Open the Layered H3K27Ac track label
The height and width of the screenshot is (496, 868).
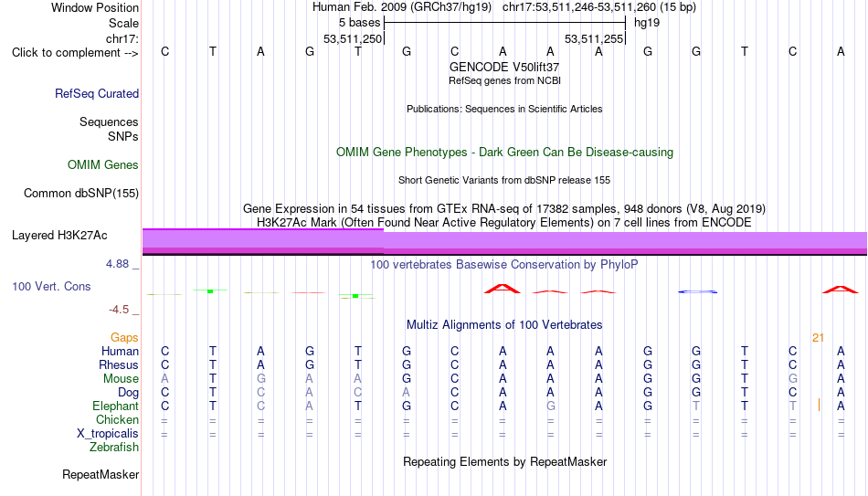[59, 236]
